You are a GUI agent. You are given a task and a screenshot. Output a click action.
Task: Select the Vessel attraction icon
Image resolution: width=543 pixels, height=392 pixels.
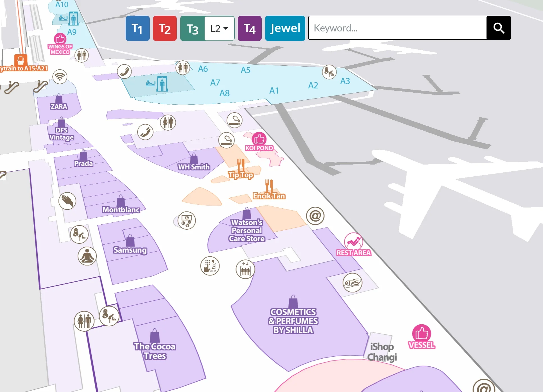[x=422, y=334]
